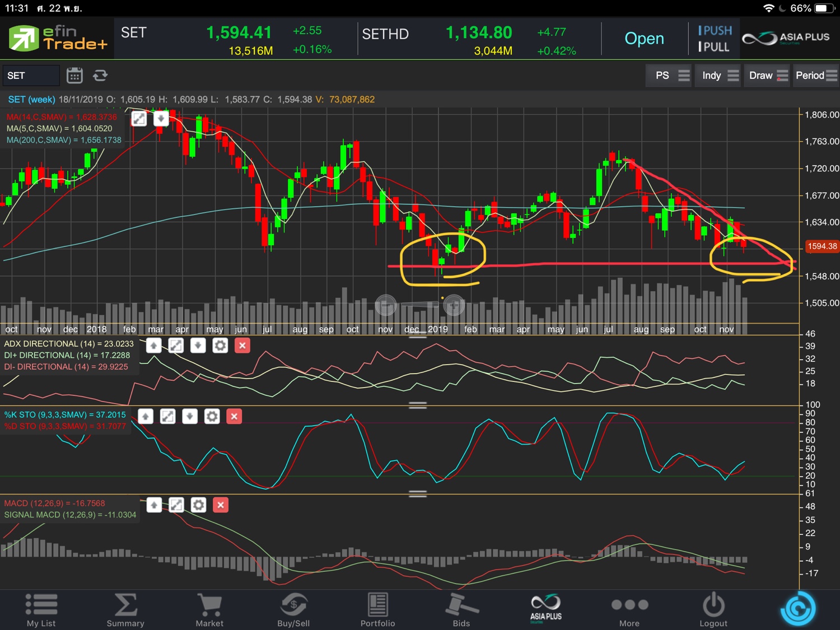The width and height of the screenshot is (840, 630).
Task: Tap the efin Trade+ logo
Action: click(58, 38)
